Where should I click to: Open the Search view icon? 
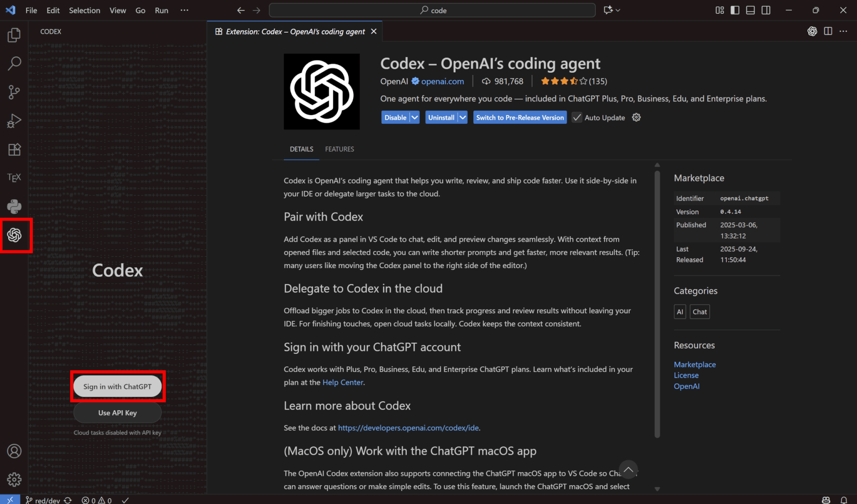coord(14,64)
